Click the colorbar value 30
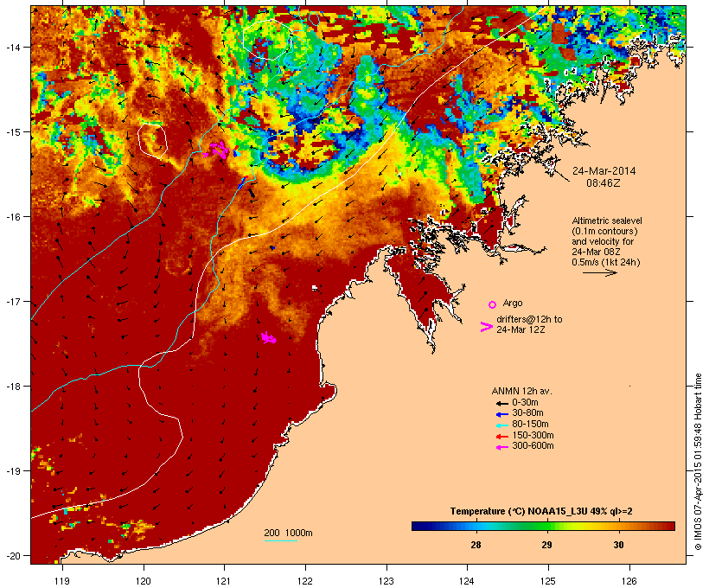This screenshot has height=588, width=709. point(618,545)
